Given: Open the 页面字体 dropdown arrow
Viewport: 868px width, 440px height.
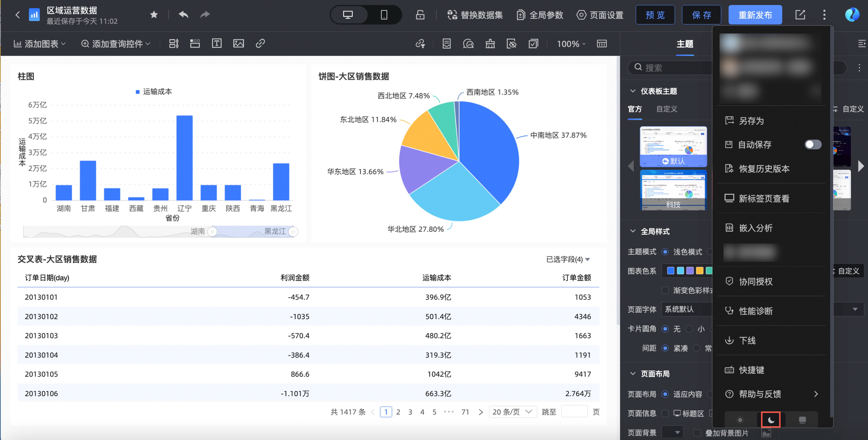Looking at the screenshot, I should [855, 309].
